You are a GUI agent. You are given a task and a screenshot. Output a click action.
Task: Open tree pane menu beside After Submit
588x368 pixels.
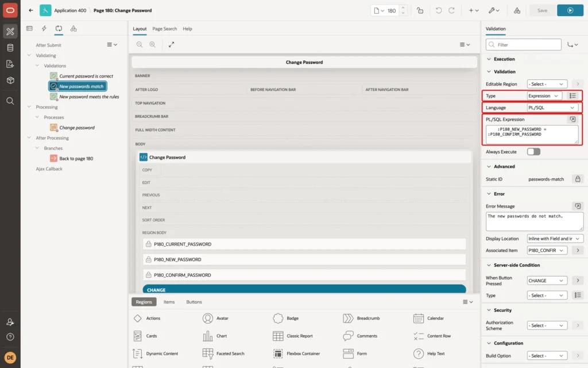pos(112,45)
